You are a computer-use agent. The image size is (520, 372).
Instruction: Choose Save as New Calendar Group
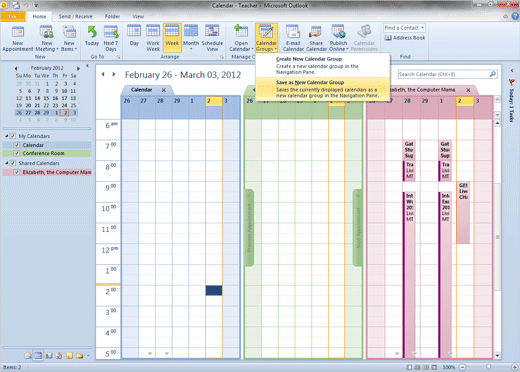click(323, 89)
